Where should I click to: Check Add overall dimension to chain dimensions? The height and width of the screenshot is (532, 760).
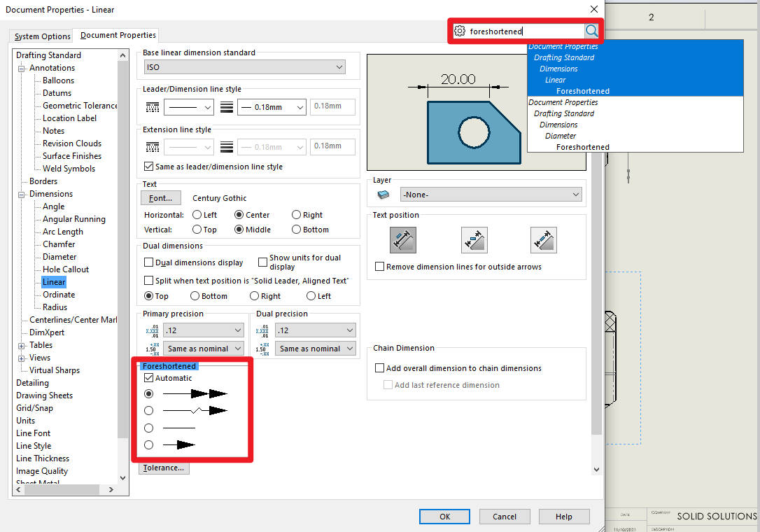tap(380, 368)
